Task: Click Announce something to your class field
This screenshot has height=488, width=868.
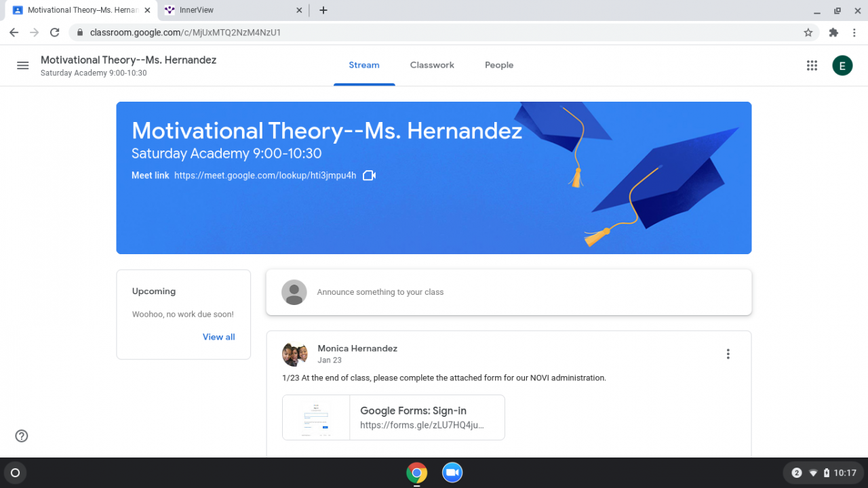Action: tap(509, 292)
